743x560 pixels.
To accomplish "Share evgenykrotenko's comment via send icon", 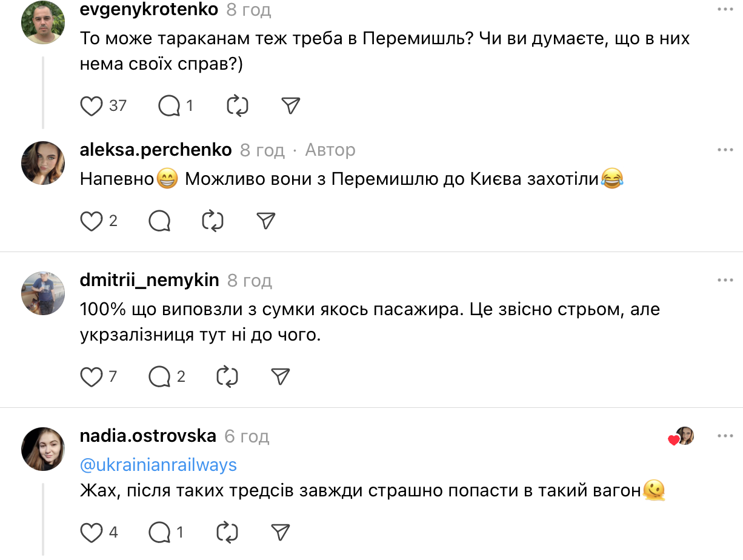I will tap(291, 106).
